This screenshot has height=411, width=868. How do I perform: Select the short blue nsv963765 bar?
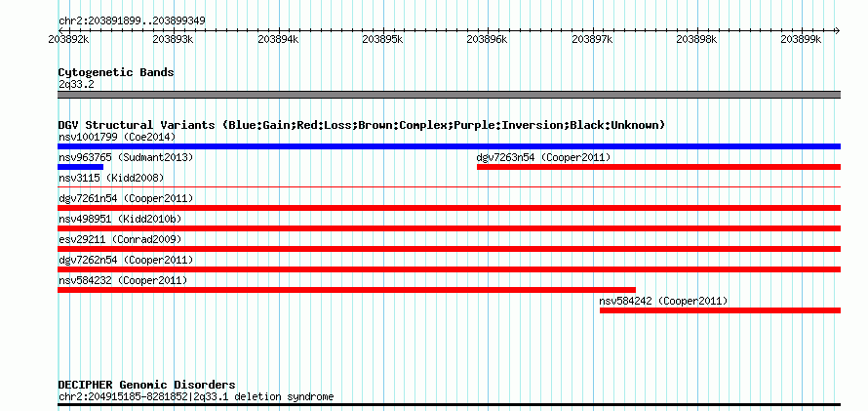80,167
